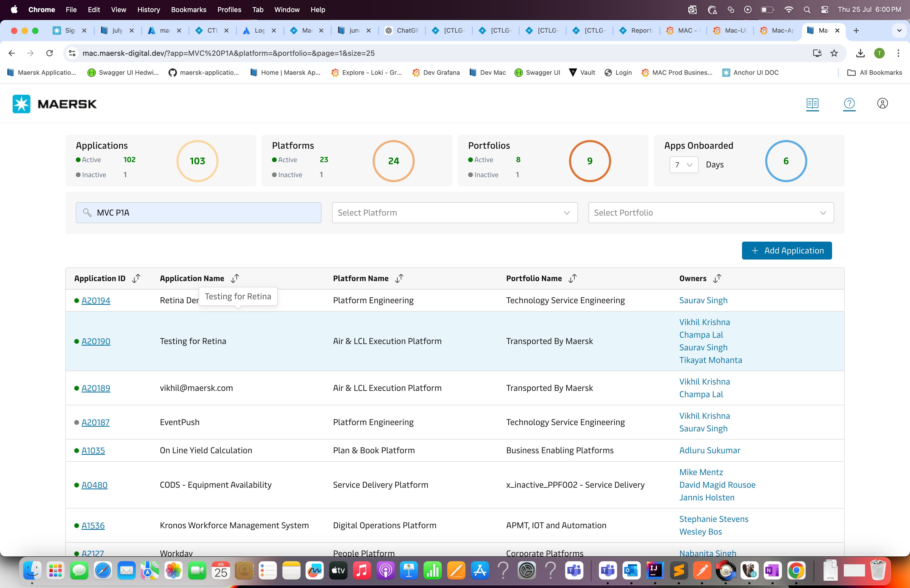Click the Apps Onboarded 6 circle
The height and width of the screenshot is (588, 910).
[786, 161]
